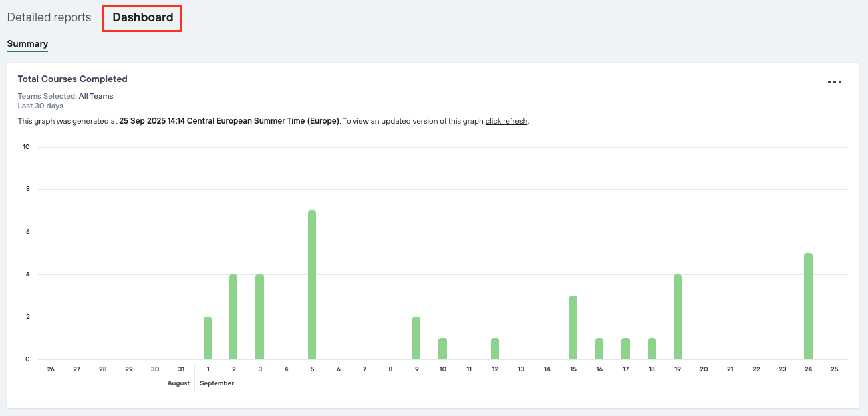Click the bar above September 17
868x416 pixels.
[x=625, y=349]
